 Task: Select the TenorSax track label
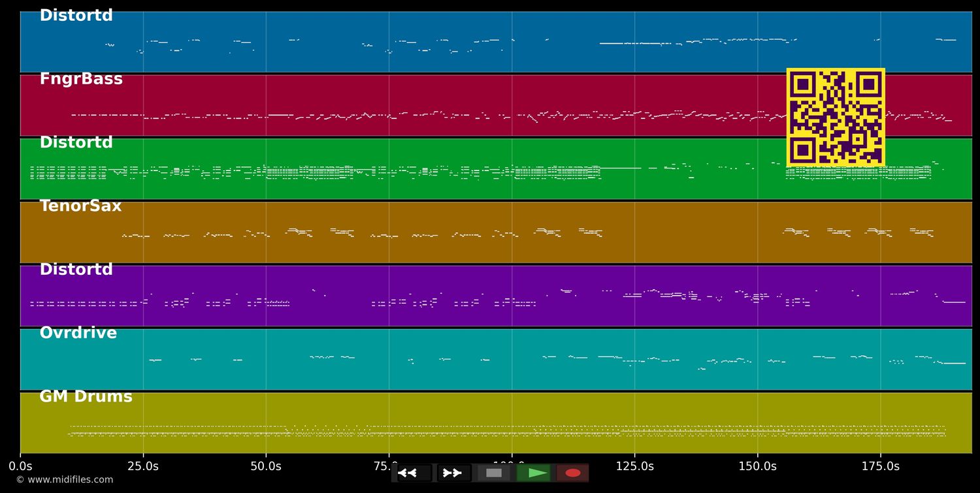coord(80,206)
